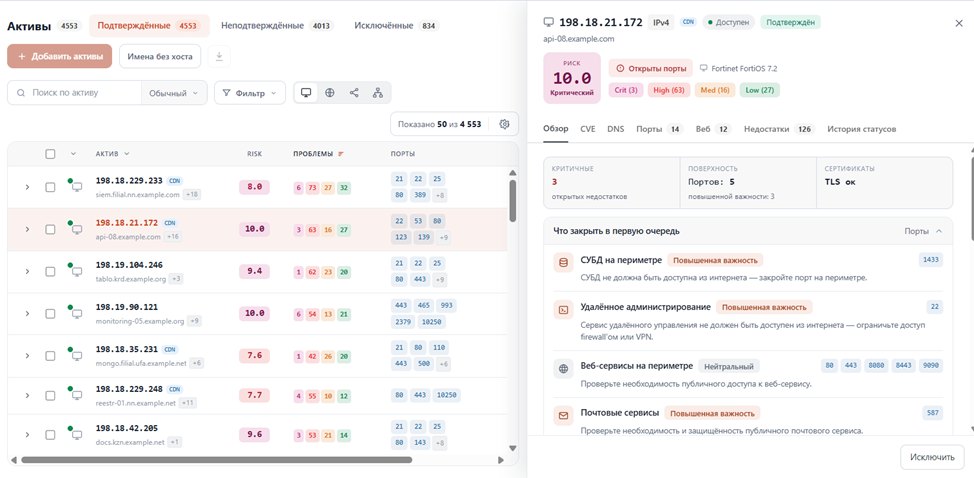Image resolution: width=974 pixels, height=478 pixels.
Task: Click the High (63) severity chip
Action: point(669,91)
